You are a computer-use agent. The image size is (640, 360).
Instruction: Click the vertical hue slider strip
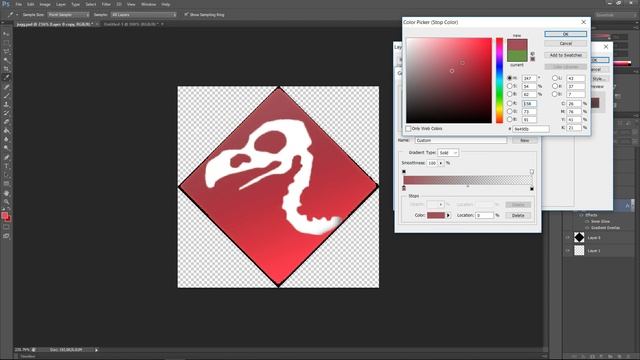(x=499, y=80)
